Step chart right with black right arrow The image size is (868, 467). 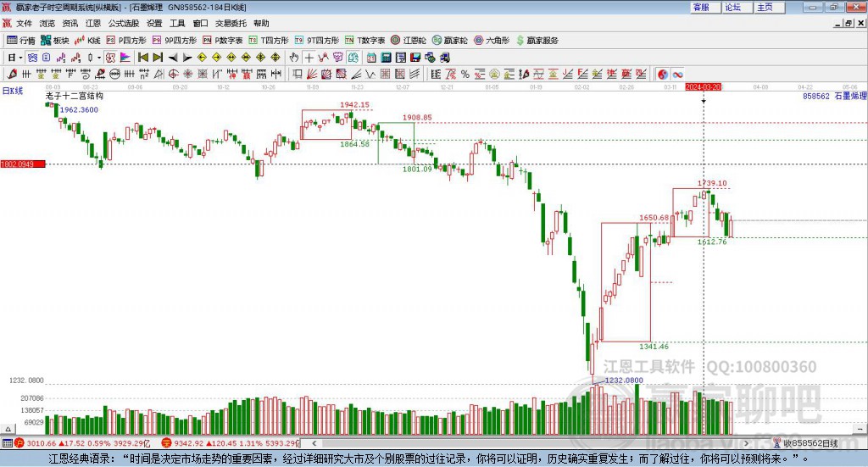(x=187, y=58)
